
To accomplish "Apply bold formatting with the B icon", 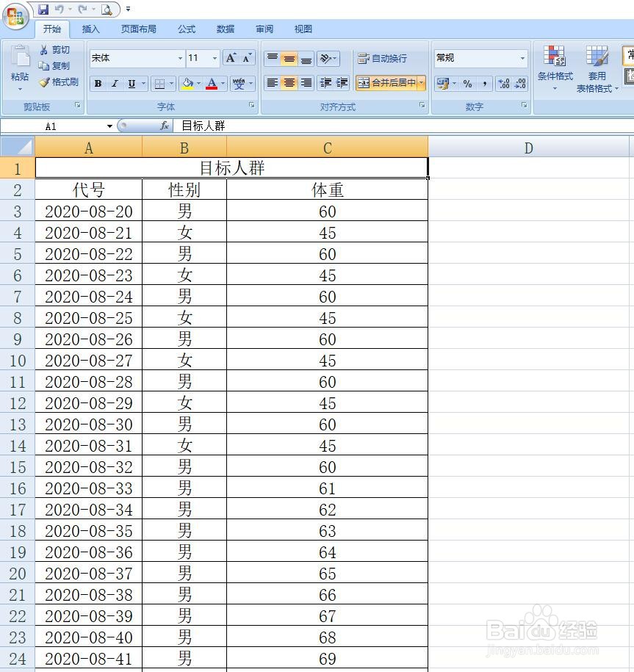I will coord(97,83).
